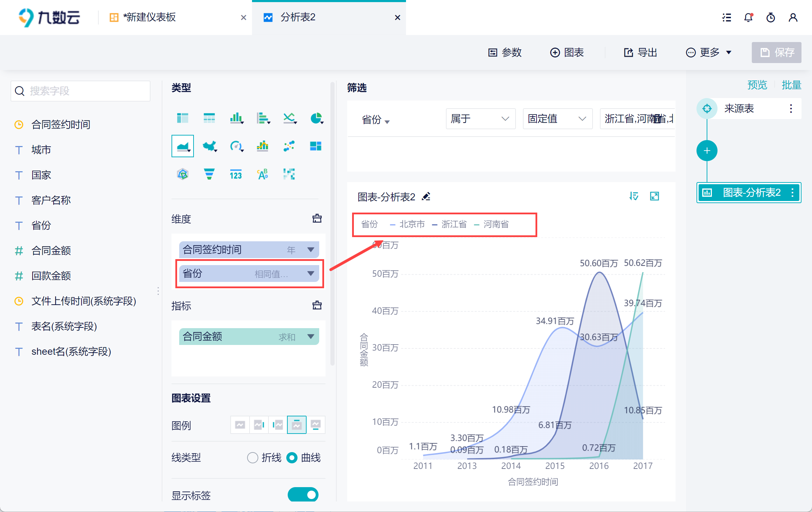Toggle the 显示标签 switch off

point(303,494)
